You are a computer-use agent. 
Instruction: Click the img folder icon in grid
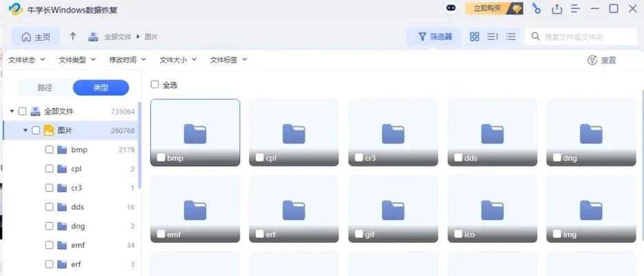click(x=591, y=210)
